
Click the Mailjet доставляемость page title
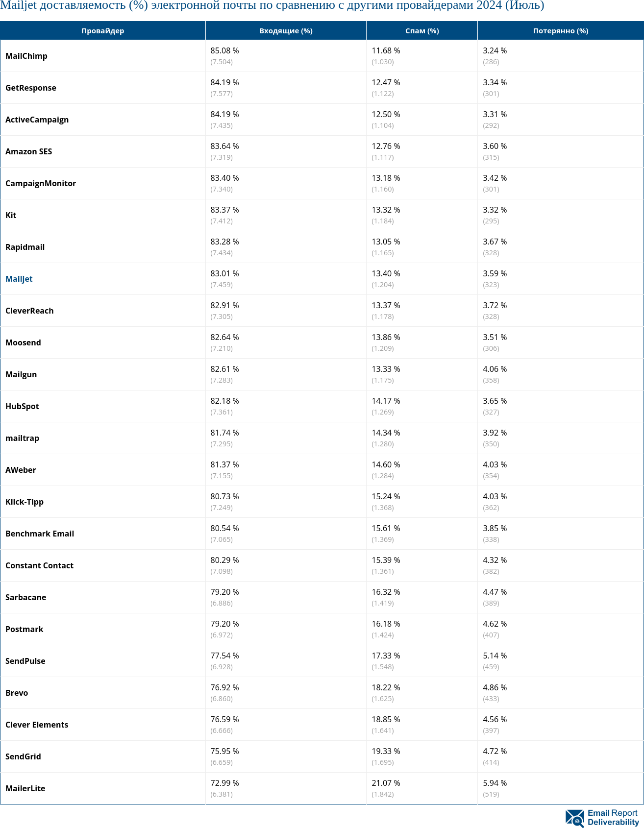point(272,6)
